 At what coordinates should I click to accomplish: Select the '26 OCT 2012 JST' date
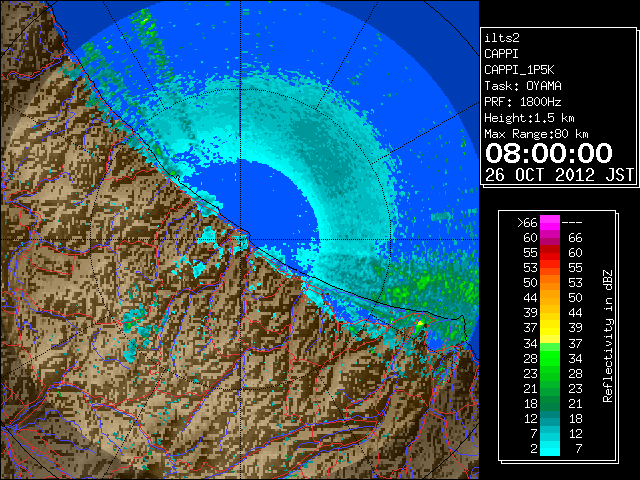[559, 175]
